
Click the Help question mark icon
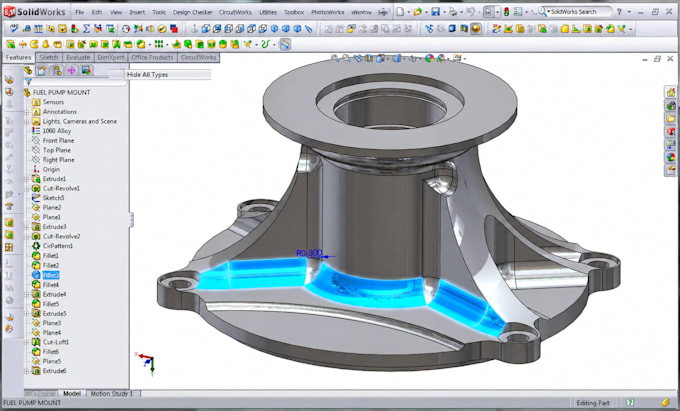[619, 12]
